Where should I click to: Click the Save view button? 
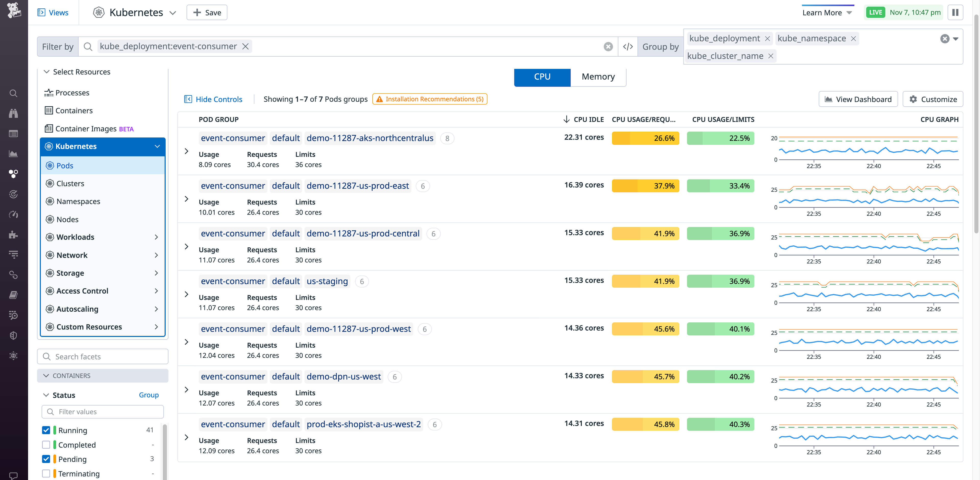(x=206, y=12)
